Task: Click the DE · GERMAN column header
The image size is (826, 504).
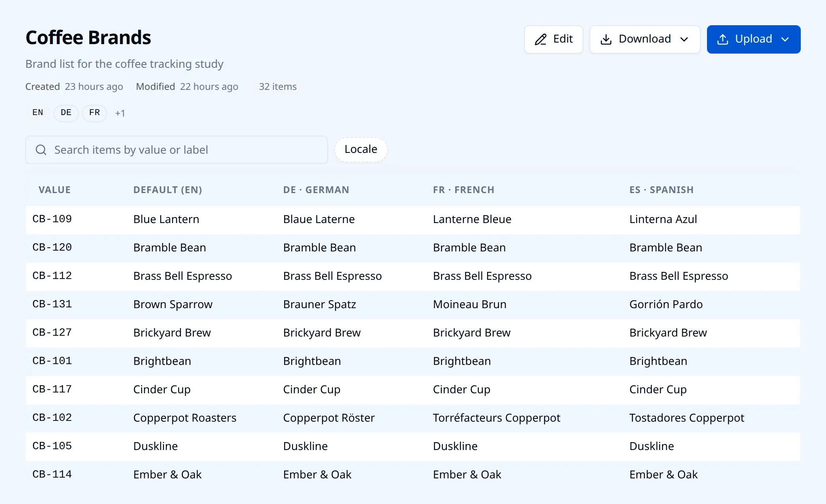Action: (x=316, y=190)
